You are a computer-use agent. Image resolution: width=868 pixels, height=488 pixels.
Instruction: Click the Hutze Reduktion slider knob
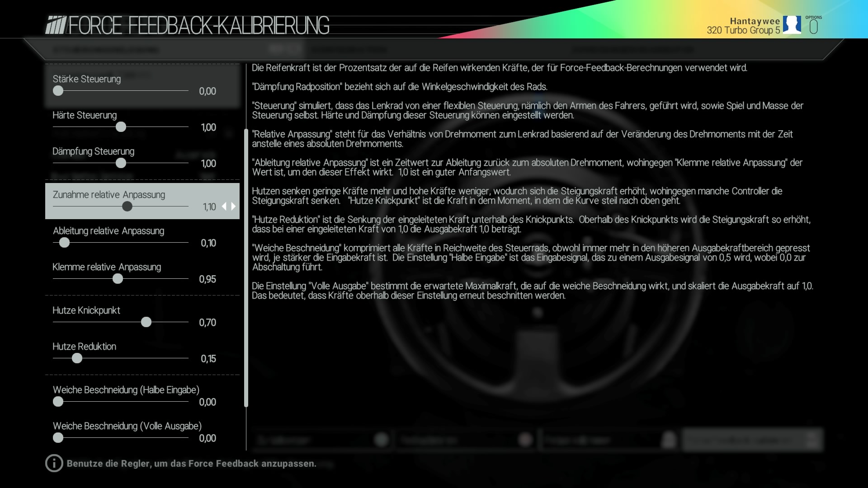(x=77, y=358)
